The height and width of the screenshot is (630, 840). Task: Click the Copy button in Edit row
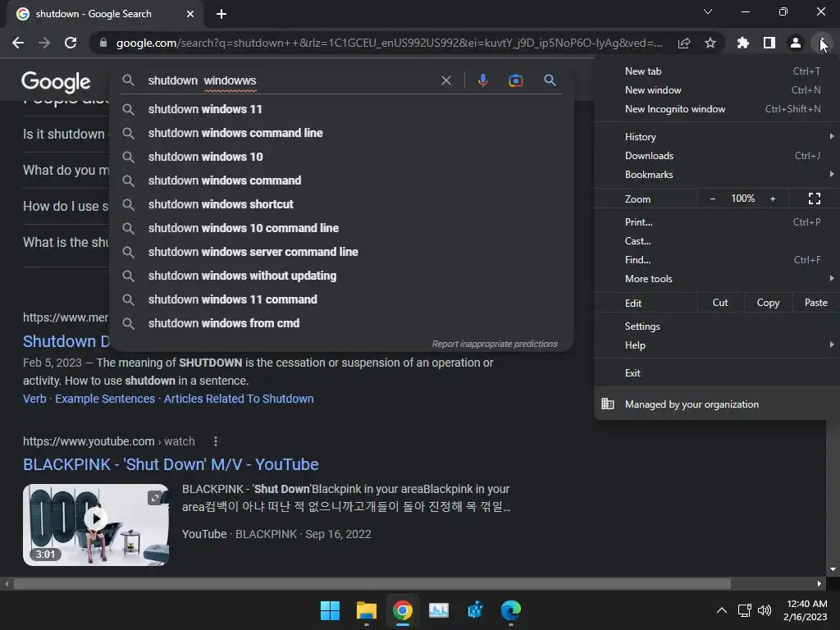(768, 303)
